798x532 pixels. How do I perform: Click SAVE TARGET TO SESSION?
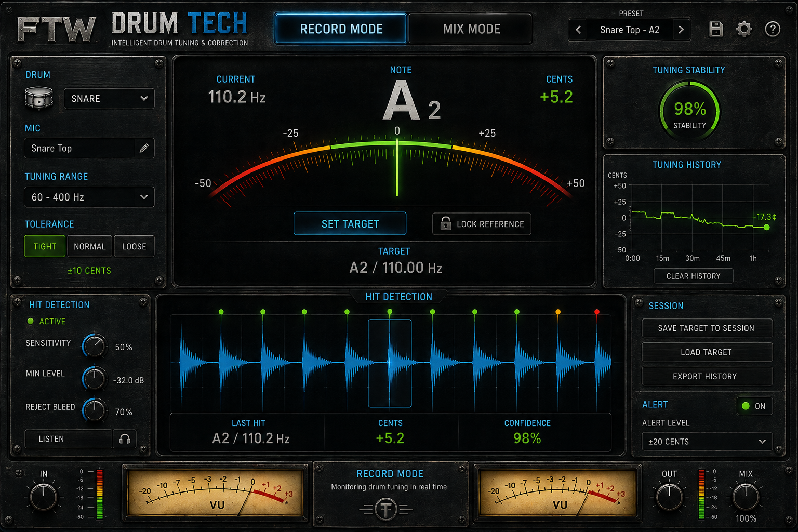(707, 328)
